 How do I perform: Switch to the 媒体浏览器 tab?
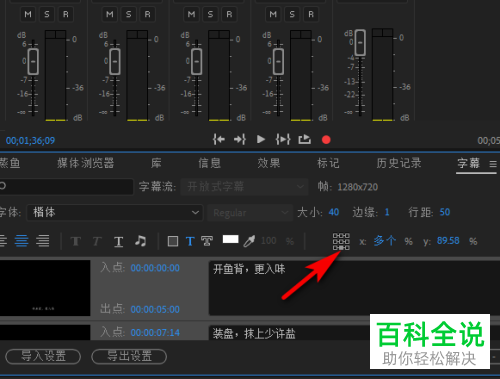[85, 163]
